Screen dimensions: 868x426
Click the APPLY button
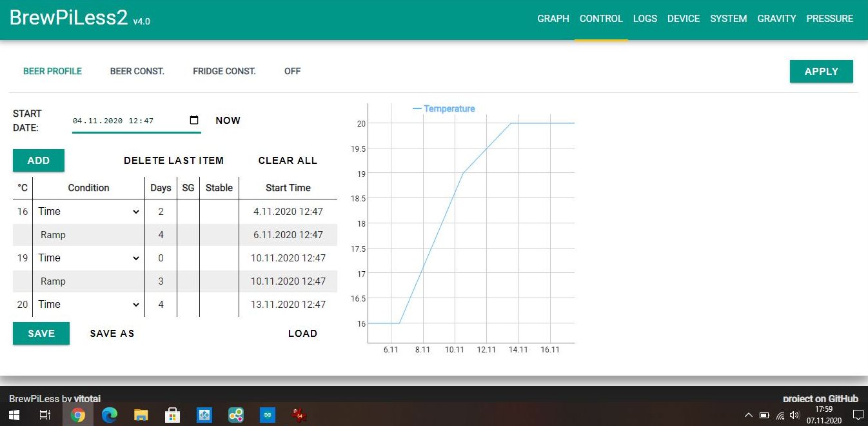[x=822, y=71]
